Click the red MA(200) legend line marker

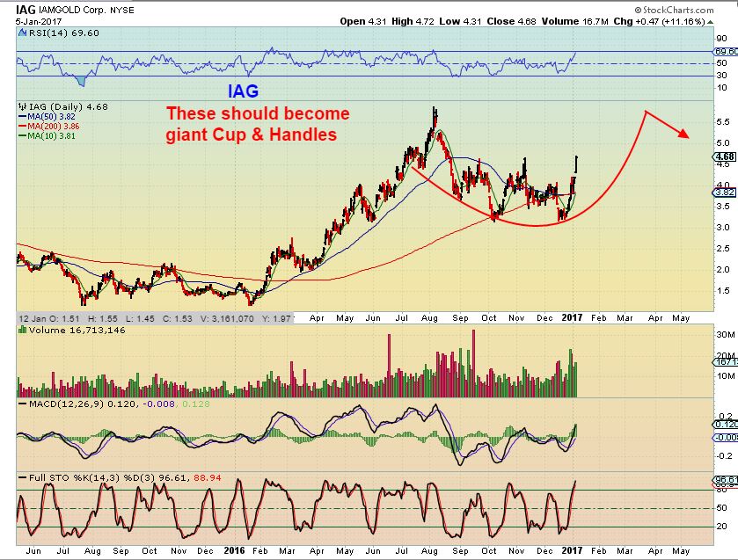coord(22,126)
